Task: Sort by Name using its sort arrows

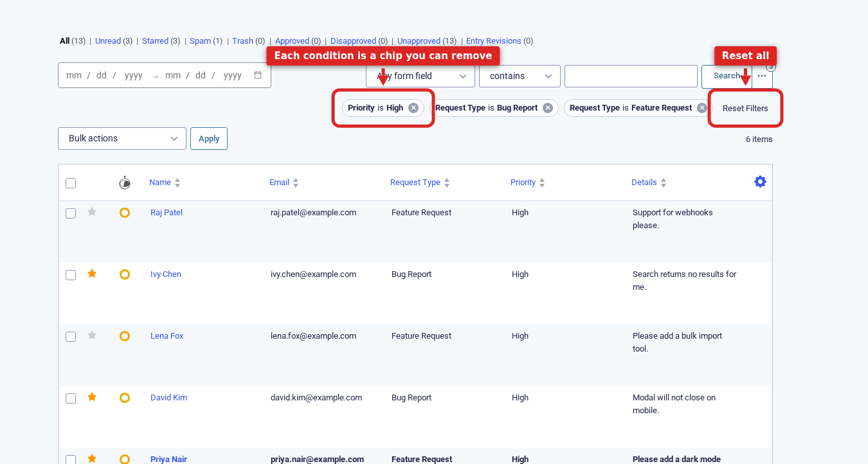Action: (x=177, y=183)
